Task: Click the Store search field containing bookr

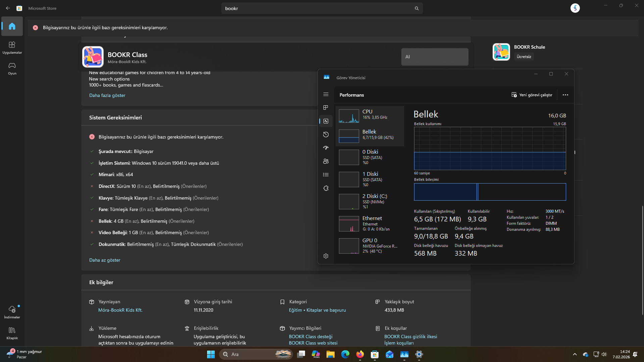Action: pyautogui.click(x=315, y=8)
